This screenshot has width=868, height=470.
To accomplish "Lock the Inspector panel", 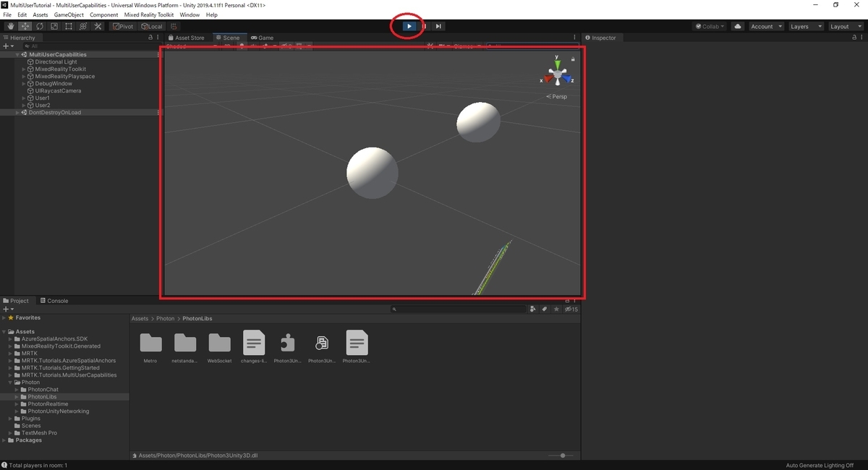I will pos(854,38).
